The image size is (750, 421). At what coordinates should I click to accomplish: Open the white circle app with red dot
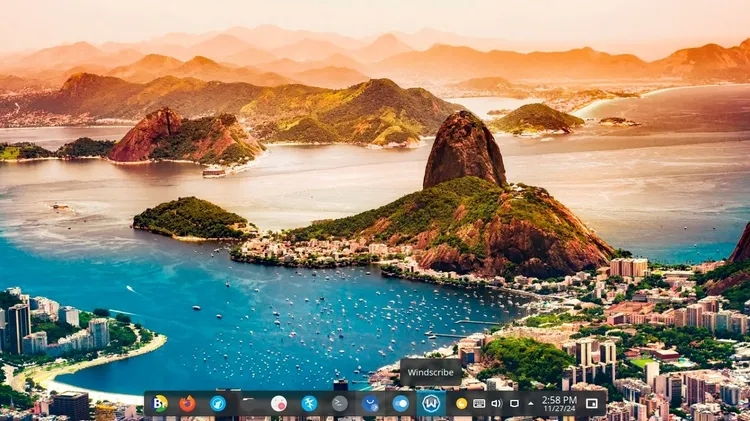[278, 404]
